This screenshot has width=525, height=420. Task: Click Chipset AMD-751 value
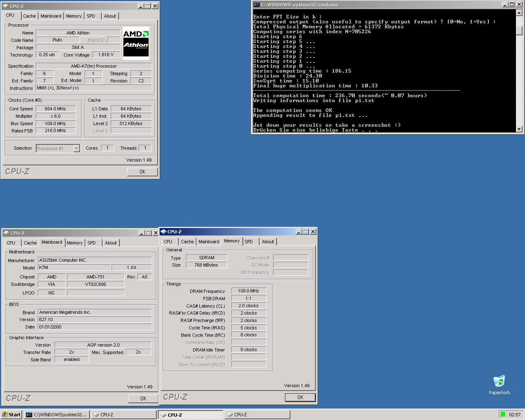(96, 277)
